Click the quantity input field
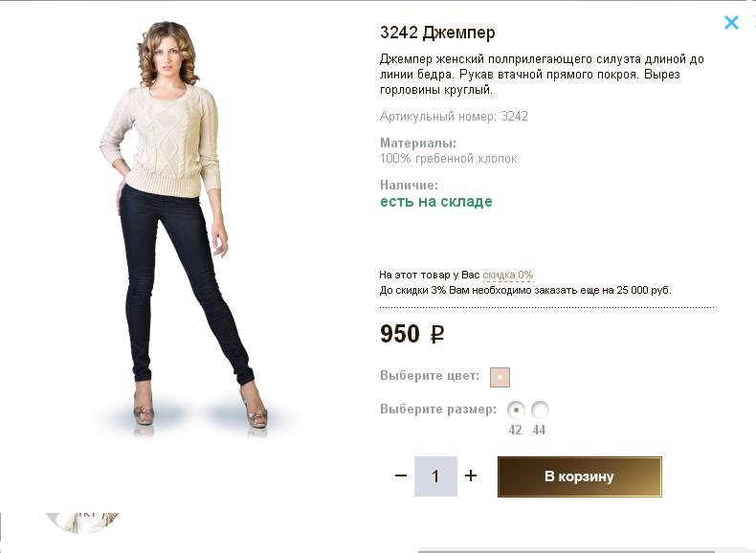Viewport: 756px width, 553px height. [435, 476]
